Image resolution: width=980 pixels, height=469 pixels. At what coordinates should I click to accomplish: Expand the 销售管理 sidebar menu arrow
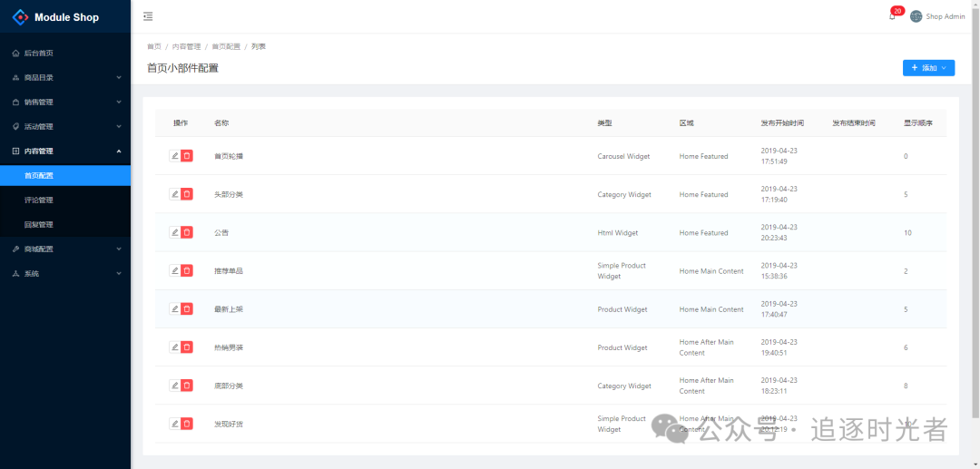119,102
